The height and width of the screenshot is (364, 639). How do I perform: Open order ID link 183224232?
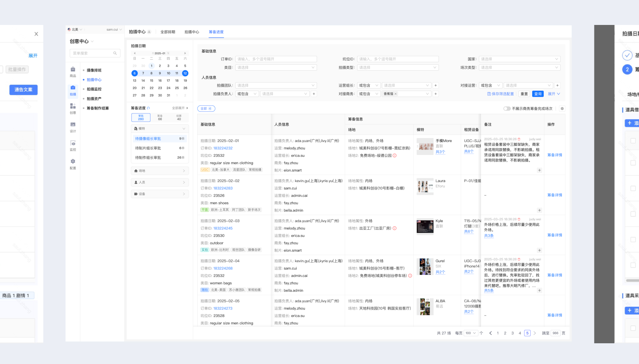pos(223,148)
